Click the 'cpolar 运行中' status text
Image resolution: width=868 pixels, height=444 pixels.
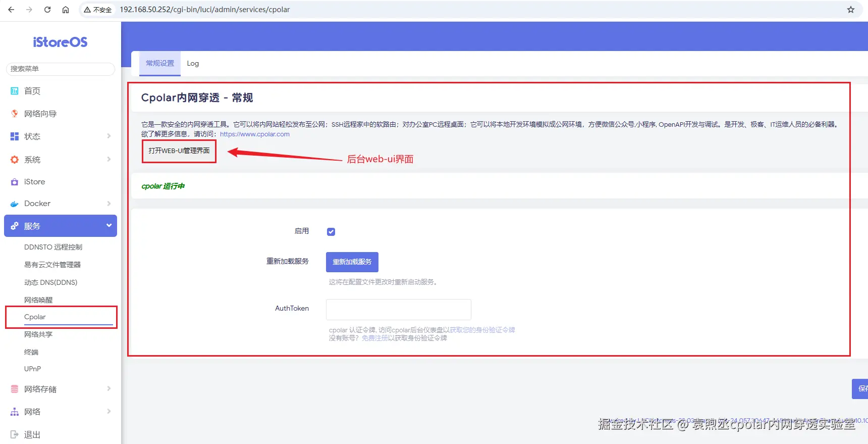click(x=163, y=186)
